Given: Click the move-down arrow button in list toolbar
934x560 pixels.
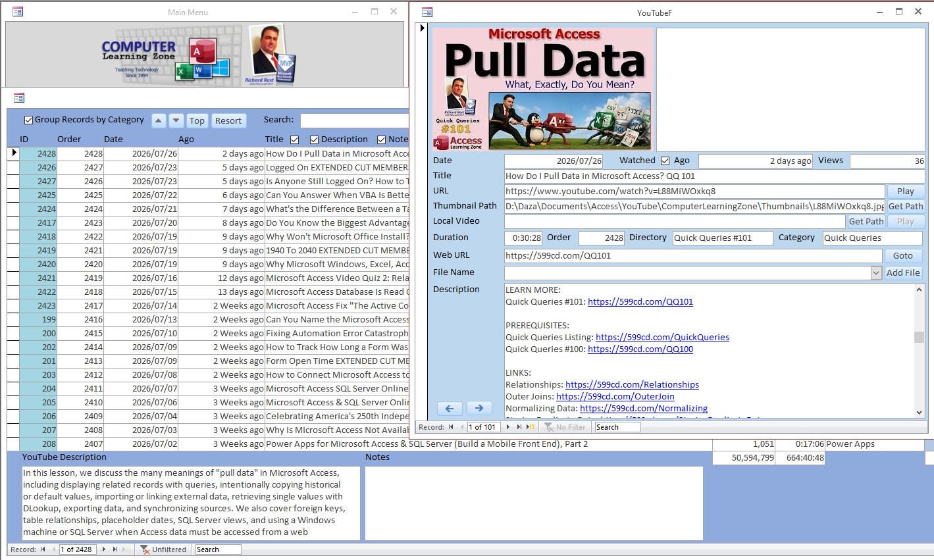Looking at the screenshot, I should [x=176, y=120].
